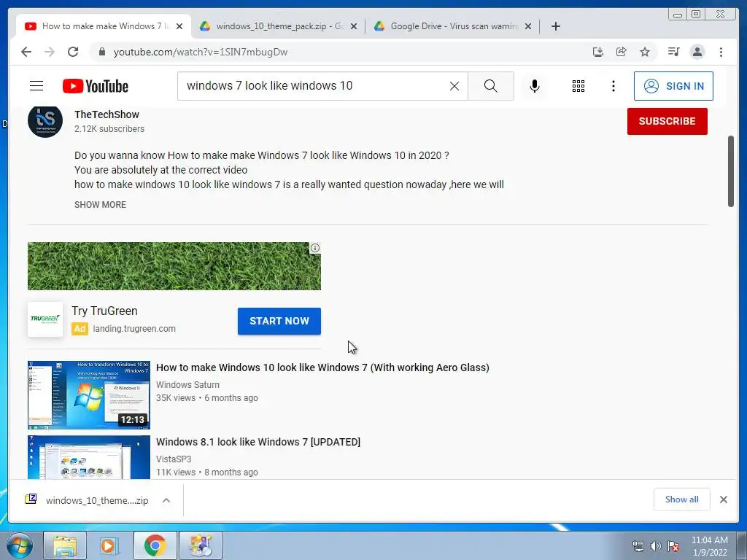The image size is (747, 560).
Task: Subscribe to TheTechShow channel
Action: (667, 122)
